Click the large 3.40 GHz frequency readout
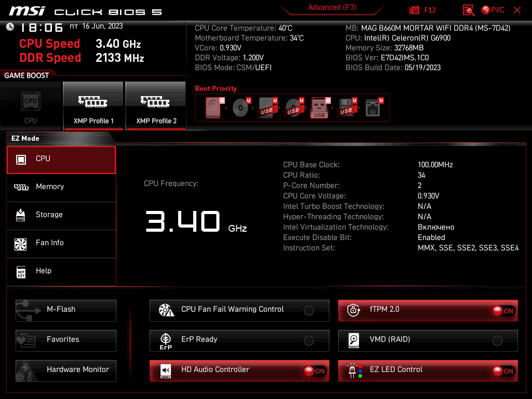532x399 pixels. [196, 222]
